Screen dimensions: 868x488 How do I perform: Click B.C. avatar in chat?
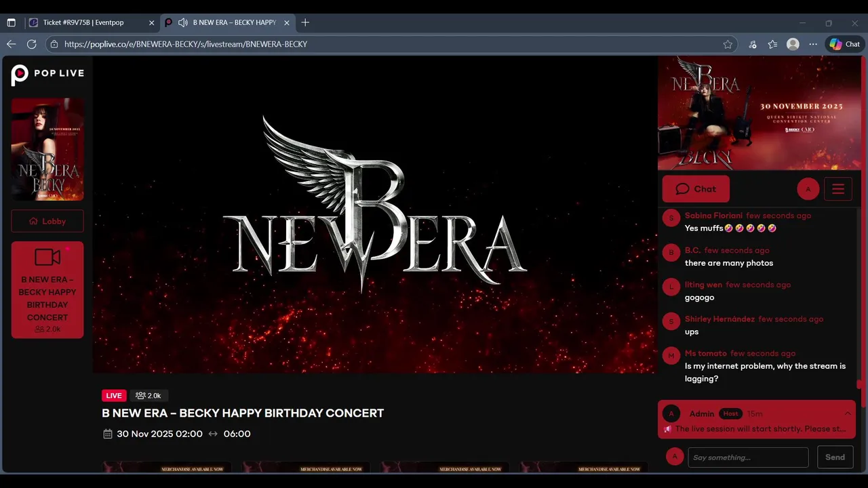(671, 252)
